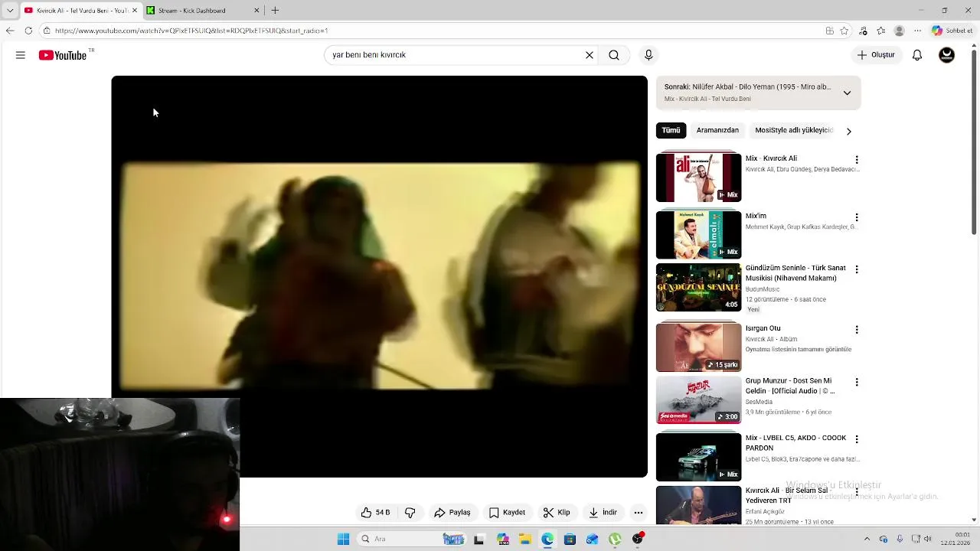The height and width of the screenshot is (551, 980).
Task: Save the video with Kaydet
Action: click(507, 513)
